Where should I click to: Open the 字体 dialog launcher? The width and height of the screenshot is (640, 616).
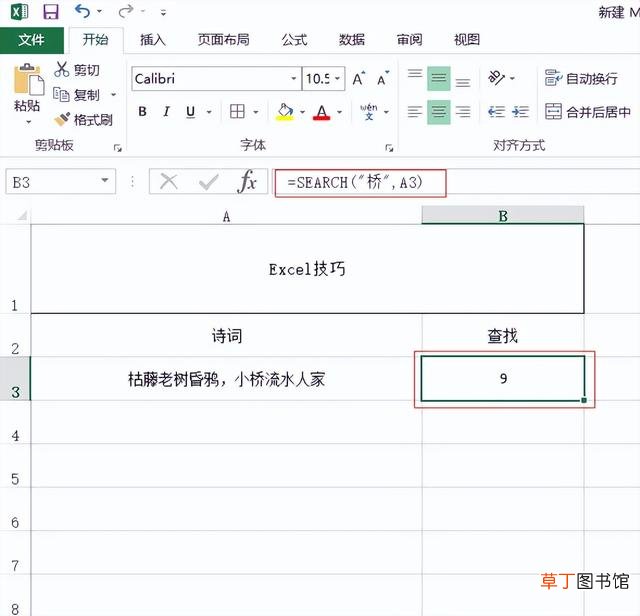(389, 148)
